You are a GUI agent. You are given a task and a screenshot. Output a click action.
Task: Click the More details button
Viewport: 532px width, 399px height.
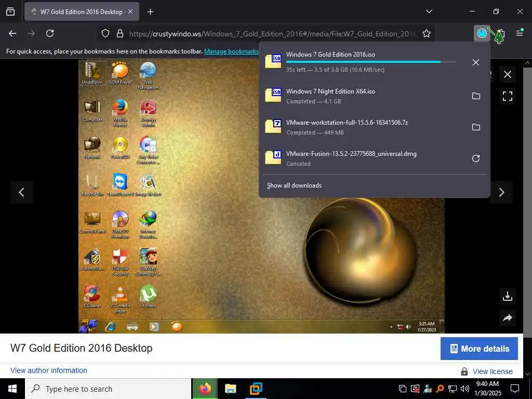479,349
